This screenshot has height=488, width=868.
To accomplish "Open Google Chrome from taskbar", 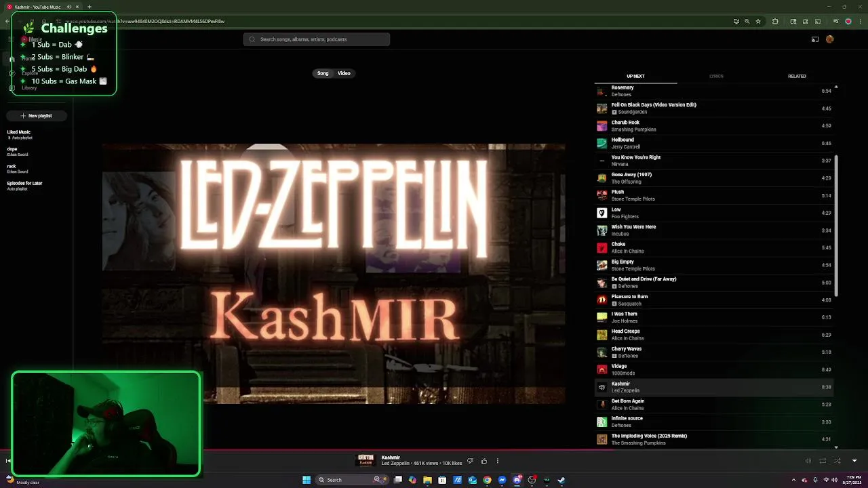I will pyautogui.click(x=487, y=480).
